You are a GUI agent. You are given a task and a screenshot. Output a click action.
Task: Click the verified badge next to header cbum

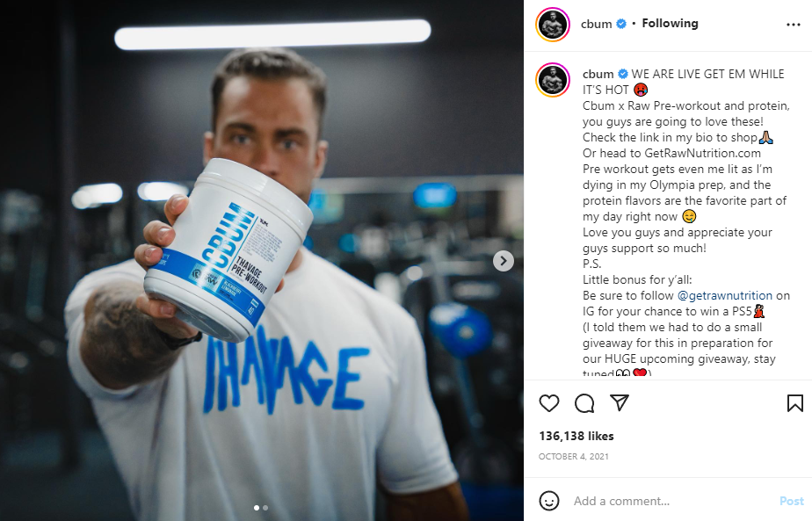point(621,24)
